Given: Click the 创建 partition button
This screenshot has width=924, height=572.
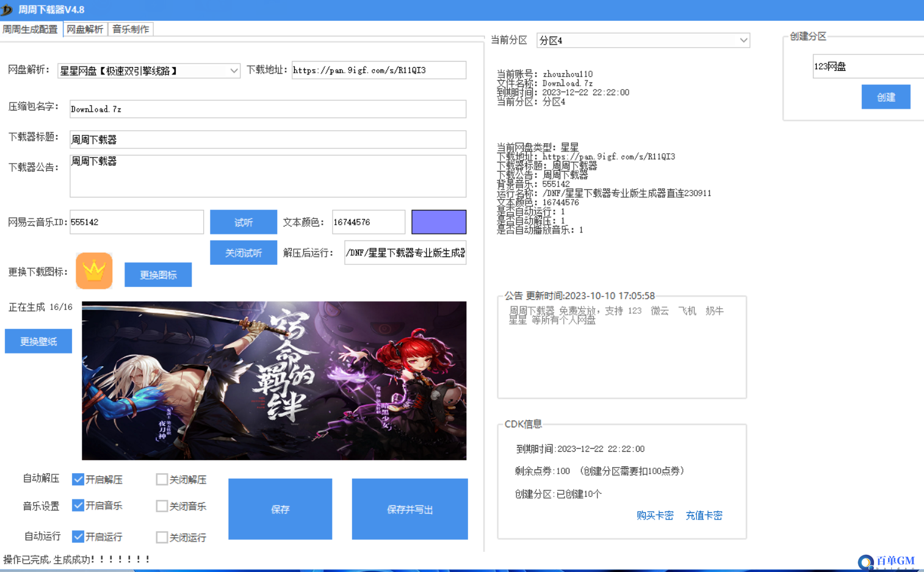Looking at the screenshot, I should tap(886, 97).
